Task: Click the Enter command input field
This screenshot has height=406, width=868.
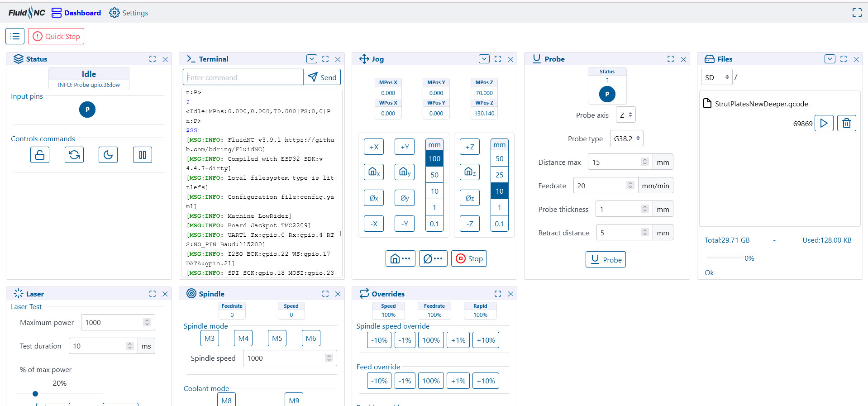Action: 243,77
